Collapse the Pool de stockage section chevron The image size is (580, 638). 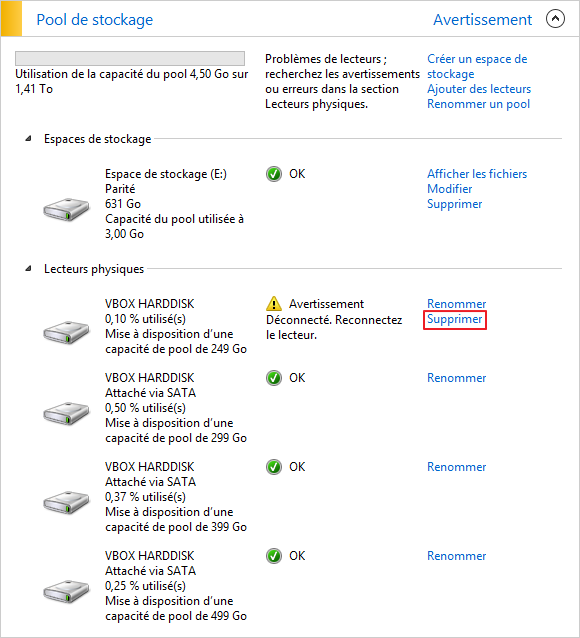(555, 19)
